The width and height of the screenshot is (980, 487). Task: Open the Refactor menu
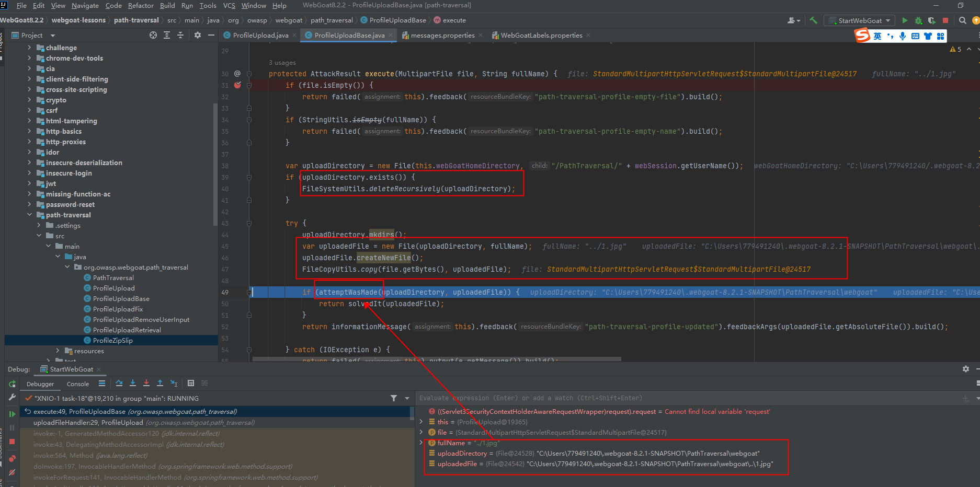(141, 5)
